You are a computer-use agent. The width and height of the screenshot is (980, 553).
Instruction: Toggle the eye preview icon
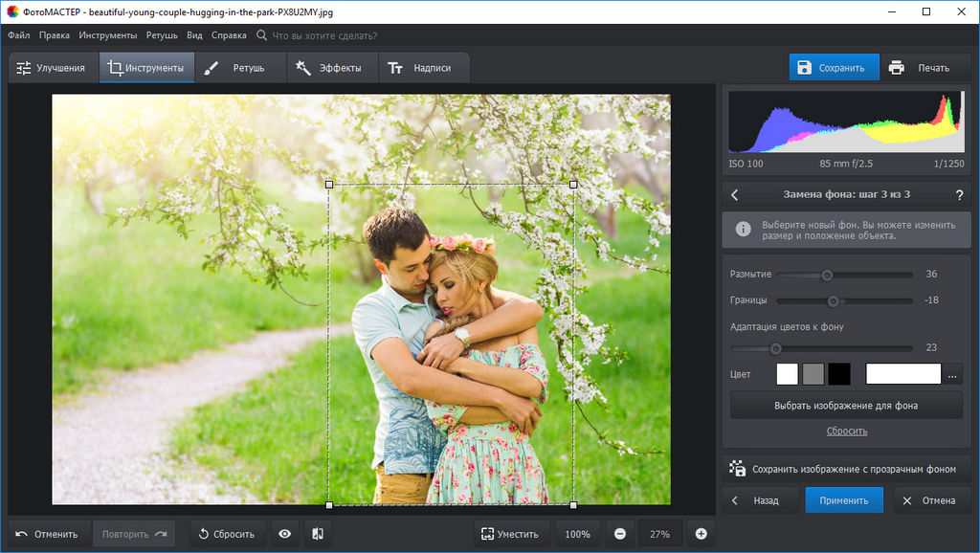coord(284,534)
